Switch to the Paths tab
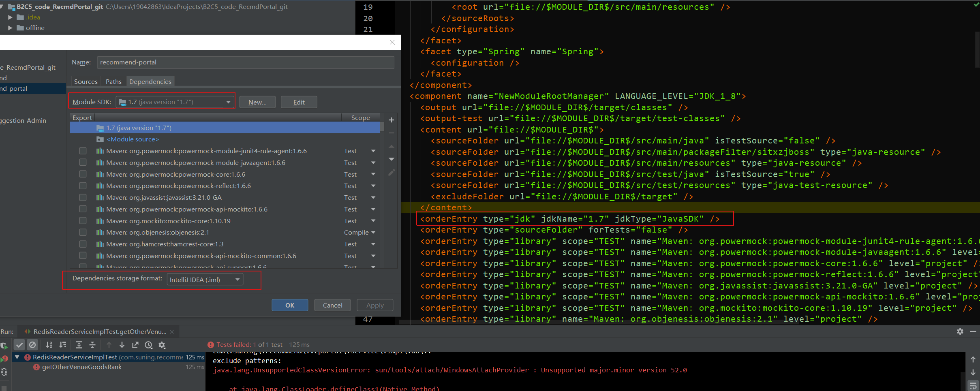 point(113,81)
